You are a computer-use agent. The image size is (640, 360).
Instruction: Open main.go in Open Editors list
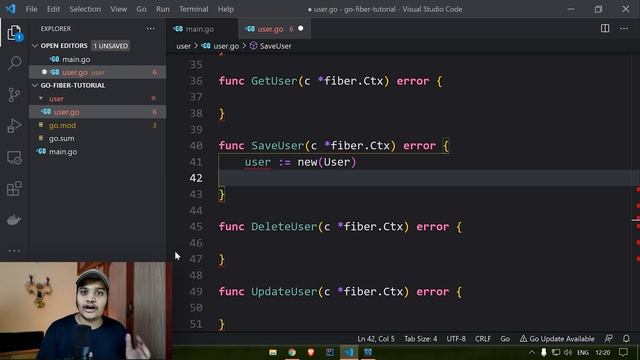pos(97,59)
